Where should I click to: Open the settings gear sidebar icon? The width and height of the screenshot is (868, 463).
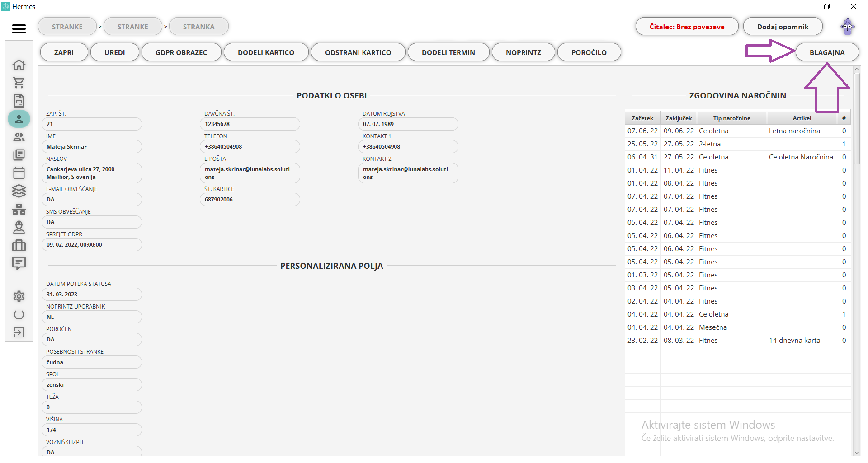[19, 296]
